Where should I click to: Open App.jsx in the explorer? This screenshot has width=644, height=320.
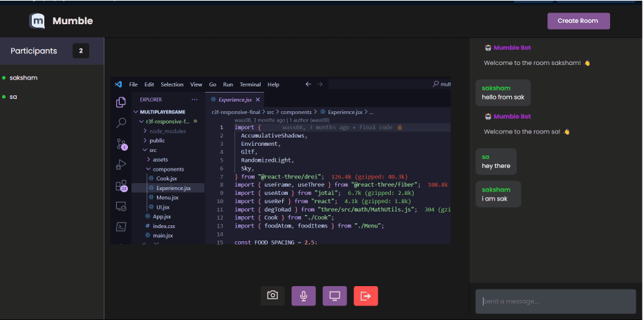click(x=162, y=216)
